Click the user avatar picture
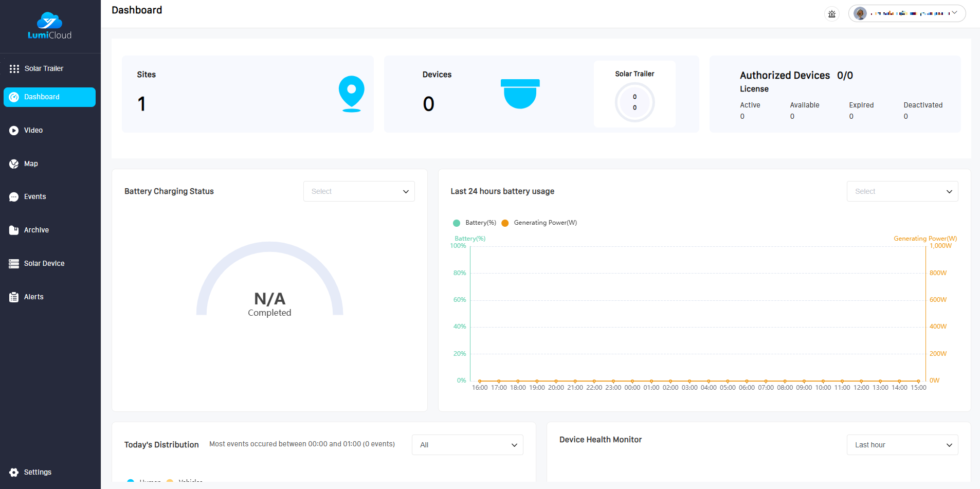Image resolution: width=980 pixels, height=489 pixels. (860, 13)
